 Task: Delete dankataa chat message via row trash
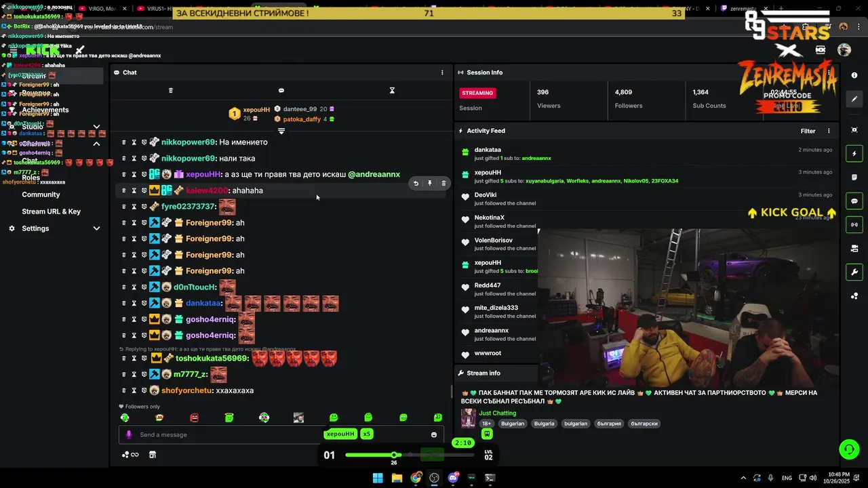coord(123,303)
